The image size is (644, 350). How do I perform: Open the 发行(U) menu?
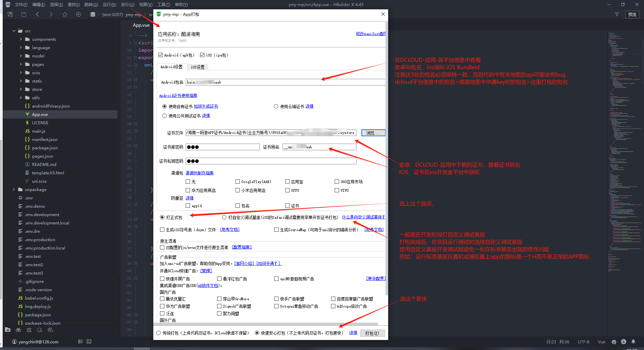pyautogui.click(x=127, y=5)
